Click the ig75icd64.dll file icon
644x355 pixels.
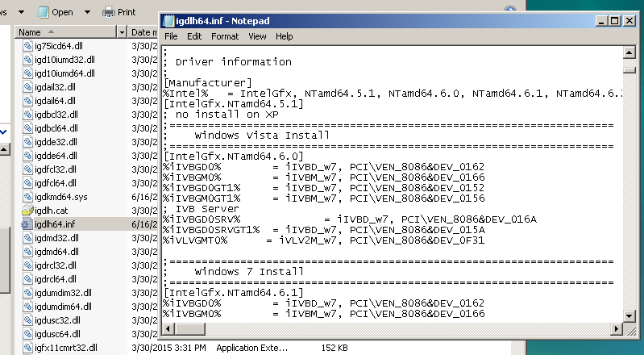(x=27, y=46)
